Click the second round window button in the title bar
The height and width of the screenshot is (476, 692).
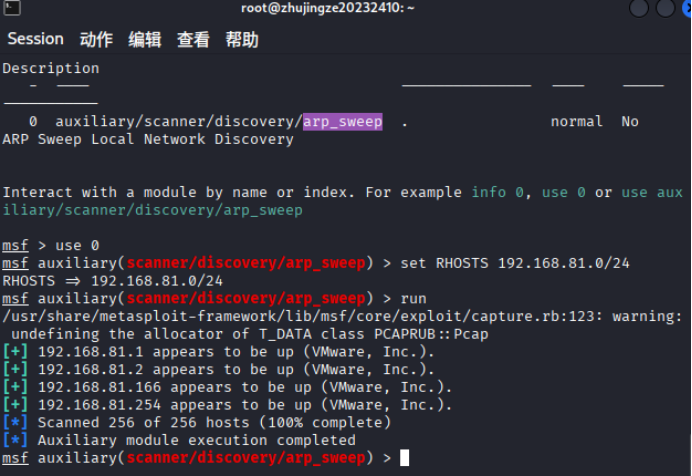coord(666,7)
